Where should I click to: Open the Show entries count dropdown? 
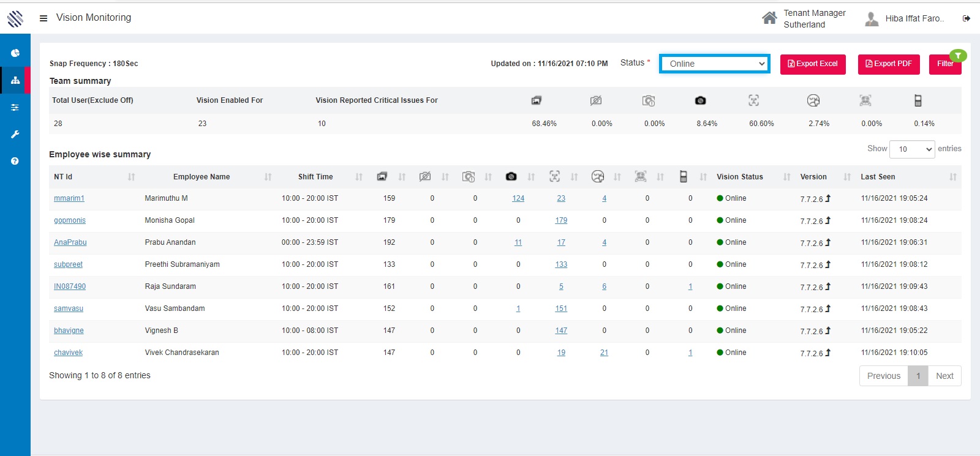pyautogui.click(x=911, y=149)
